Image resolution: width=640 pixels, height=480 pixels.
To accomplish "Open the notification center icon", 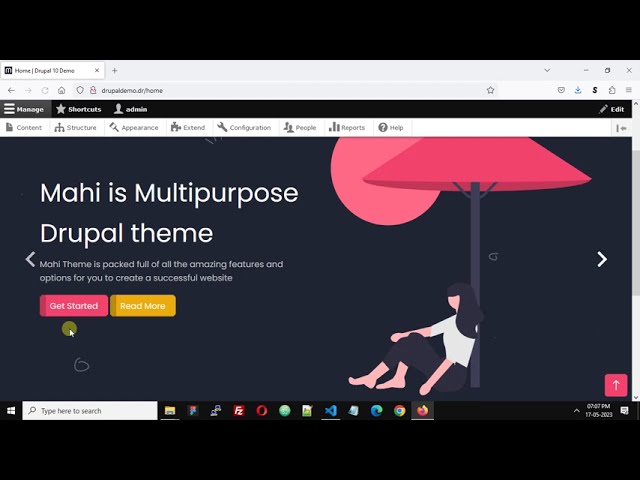I will (624, 411).
